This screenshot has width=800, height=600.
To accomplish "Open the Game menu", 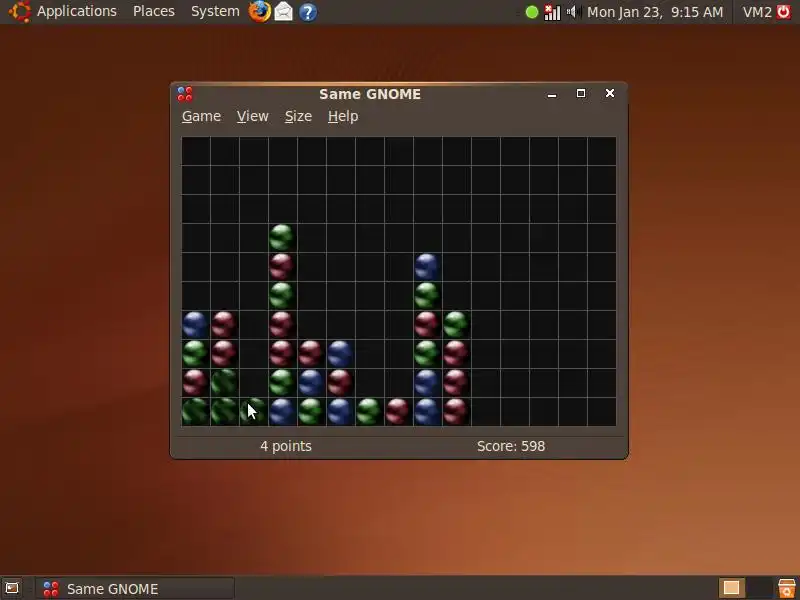I will click(x=201, y=116).
